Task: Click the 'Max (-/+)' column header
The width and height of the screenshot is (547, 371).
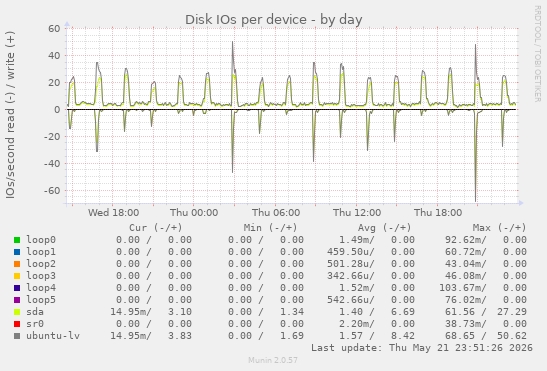Action: click(499, 228)
